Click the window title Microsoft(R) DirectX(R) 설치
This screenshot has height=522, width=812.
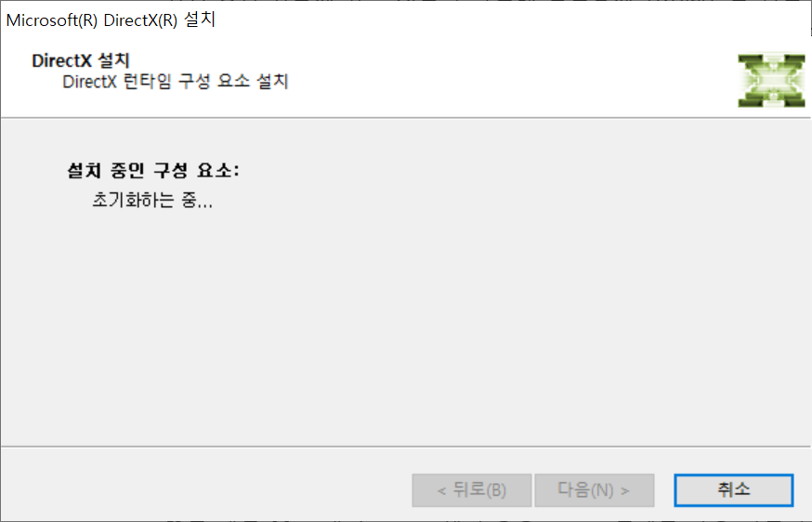pyautogui.click(x=111, y=20)
